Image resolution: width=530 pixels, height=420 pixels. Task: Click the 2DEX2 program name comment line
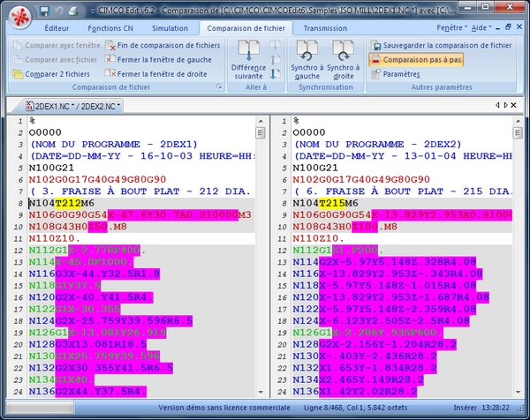(377, 144)
